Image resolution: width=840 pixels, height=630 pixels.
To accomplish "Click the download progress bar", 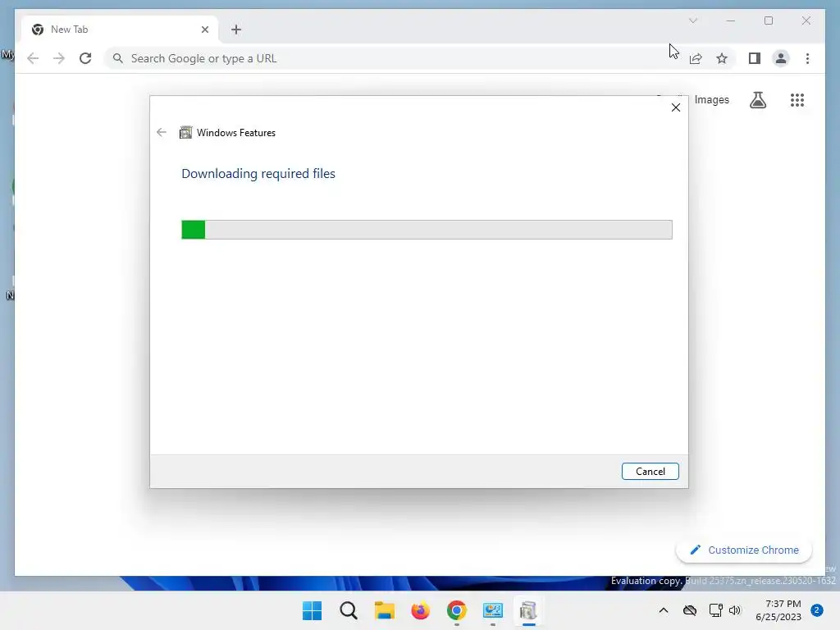I will [x=427, y=230].
